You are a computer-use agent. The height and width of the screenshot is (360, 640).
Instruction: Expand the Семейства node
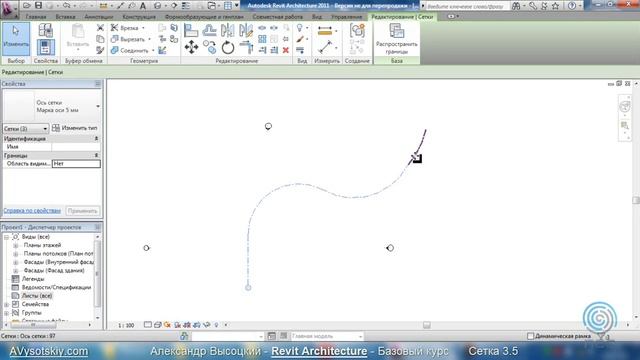[7, 304]
